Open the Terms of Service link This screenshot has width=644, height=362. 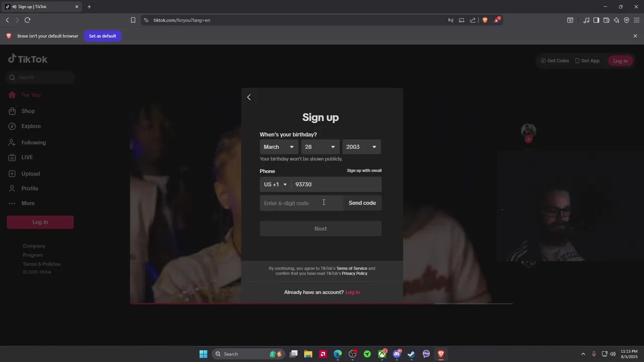pyautogui.click(x=352, y=268)
